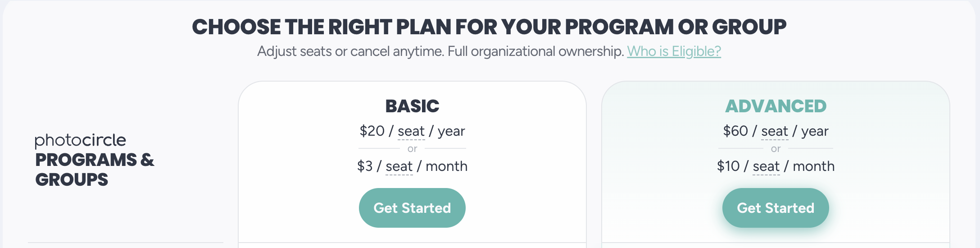This screenshot has height=248, width=980.
Task: Click the or divider in the Basic card
Action: click(x=412, y=148)
